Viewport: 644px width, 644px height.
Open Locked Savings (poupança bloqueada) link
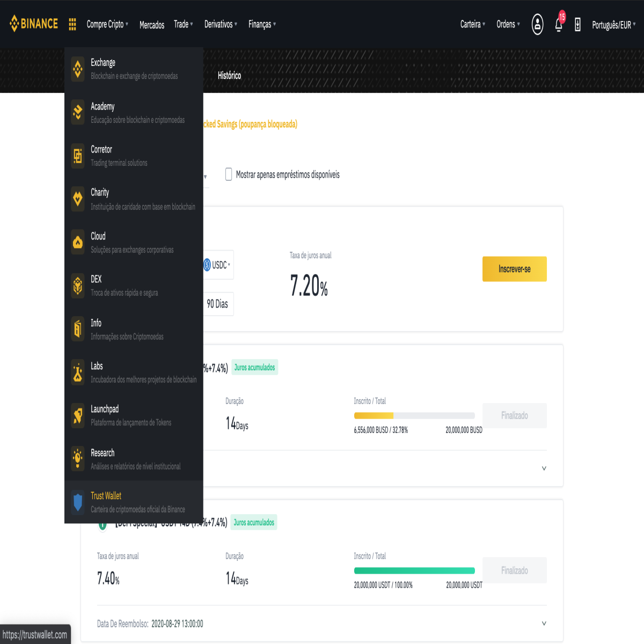(250, 124)
